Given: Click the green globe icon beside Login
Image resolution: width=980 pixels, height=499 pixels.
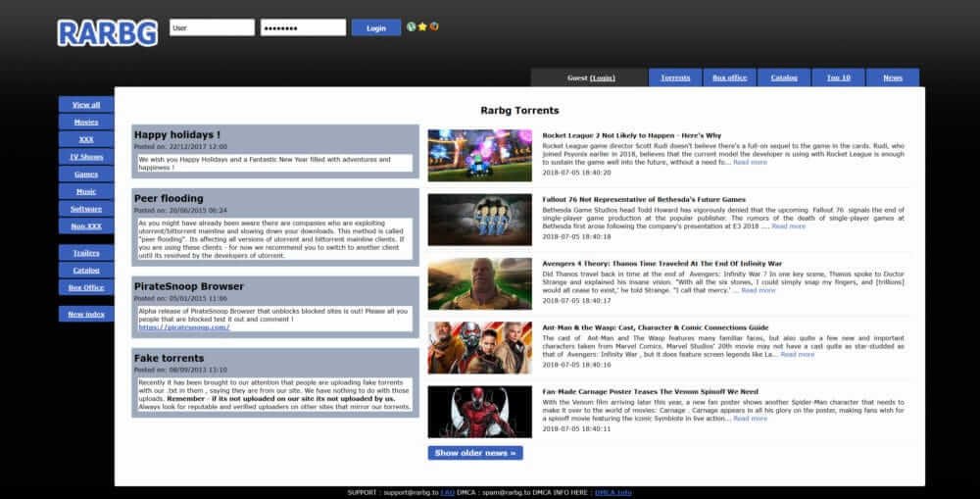Looking at the screenshot, I should pos(411,26).
